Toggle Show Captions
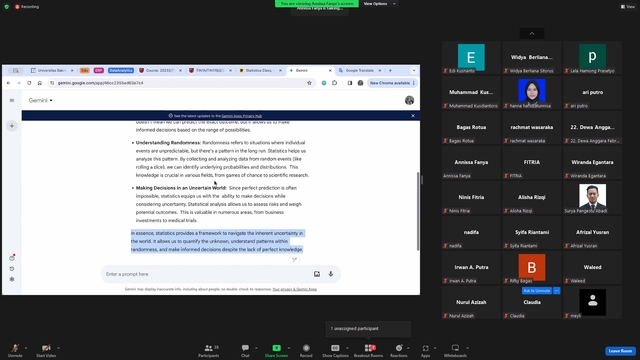The image size is (640, 360). pos(335,350)
